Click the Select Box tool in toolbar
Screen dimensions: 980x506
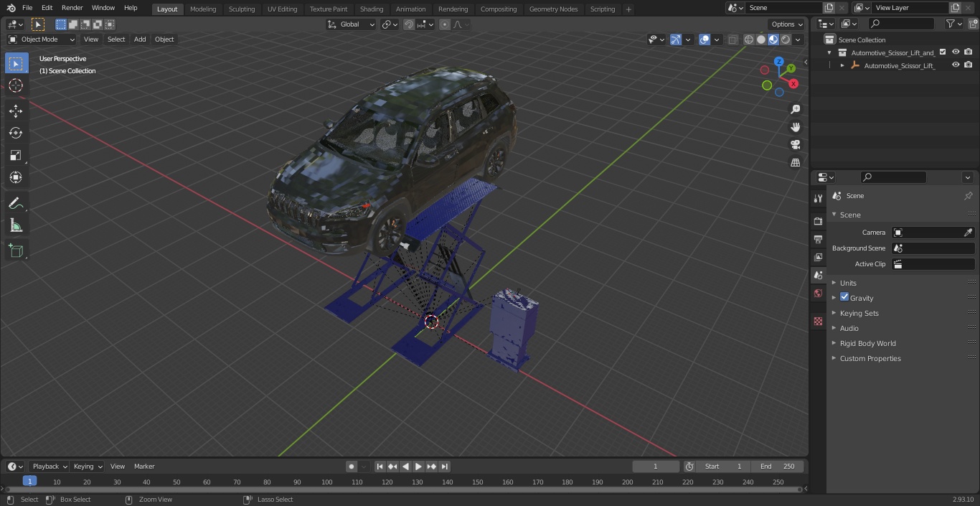[16, 63]
